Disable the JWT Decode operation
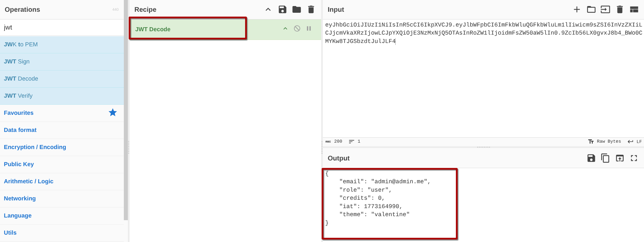This screenshot has width=644, height=242. 297,29
